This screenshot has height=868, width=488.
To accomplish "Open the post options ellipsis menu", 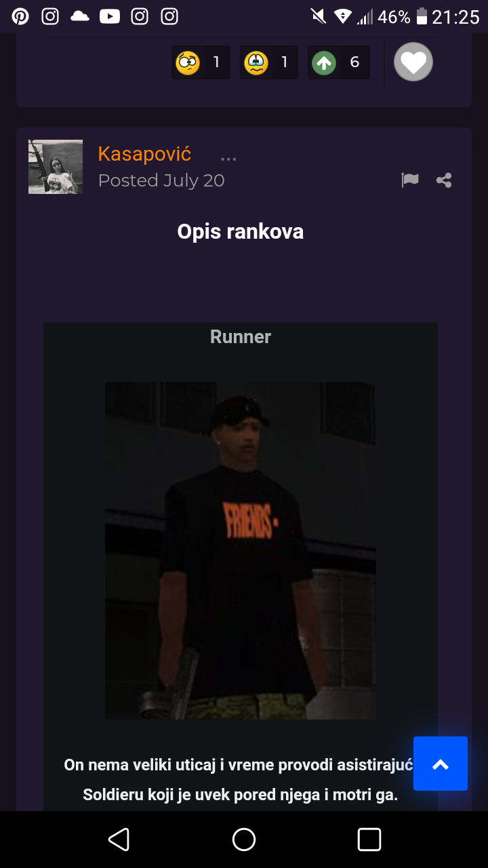I will (228, 159).
